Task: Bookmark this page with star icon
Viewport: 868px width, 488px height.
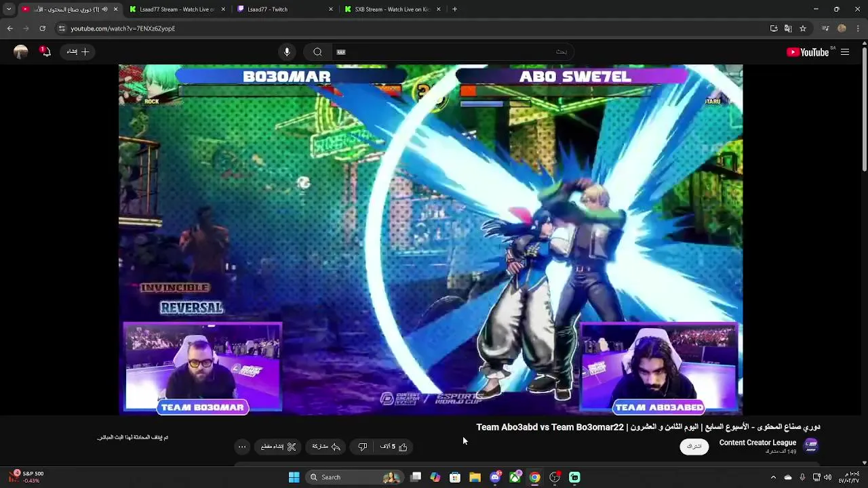Action: [x=803, y=28]
